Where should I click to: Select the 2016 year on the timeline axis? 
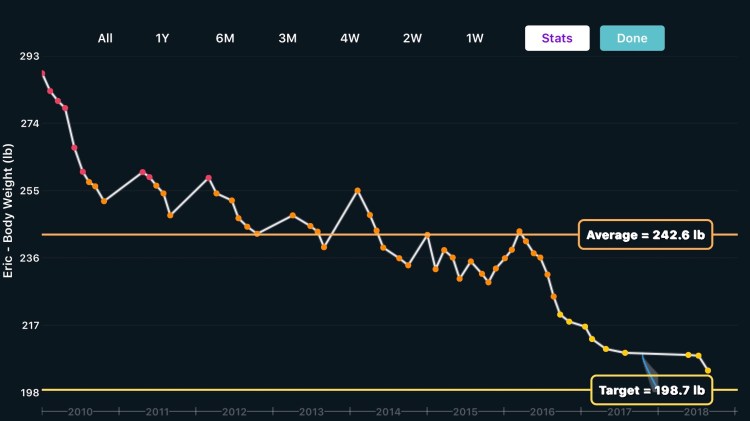(542, 411)
